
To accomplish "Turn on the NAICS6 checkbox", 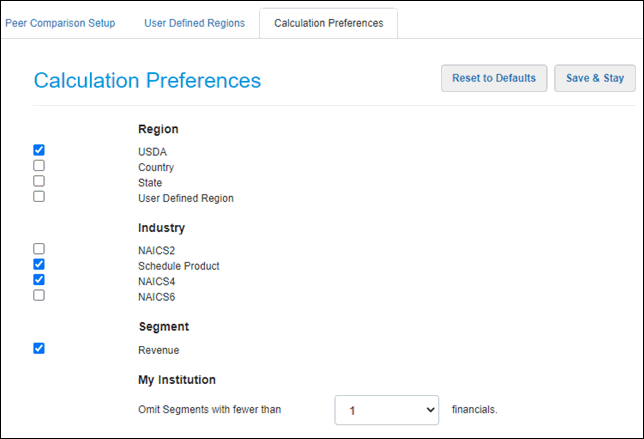I will click(x=39, y=295).
